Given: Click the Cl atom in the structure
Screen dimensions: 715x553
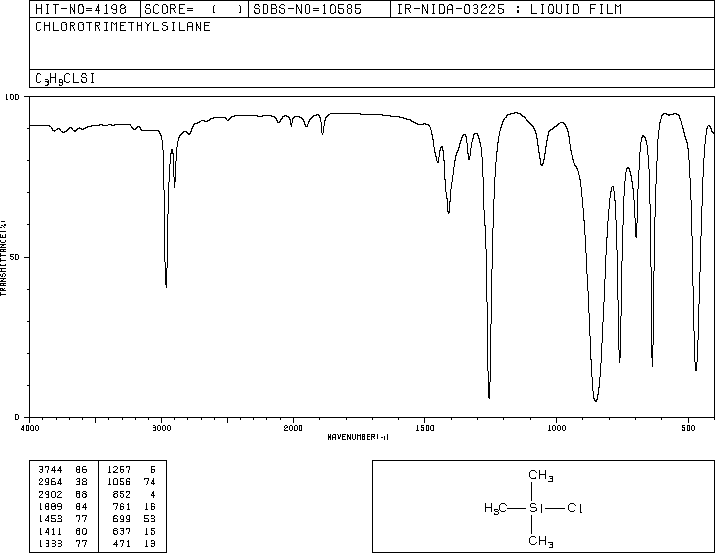Looking at the screenshot, I should coord(575,508).
